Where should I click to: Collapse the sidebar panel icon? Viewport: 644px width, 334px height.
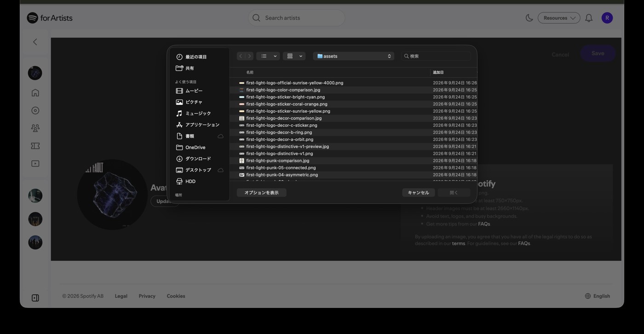click(35, 298)
